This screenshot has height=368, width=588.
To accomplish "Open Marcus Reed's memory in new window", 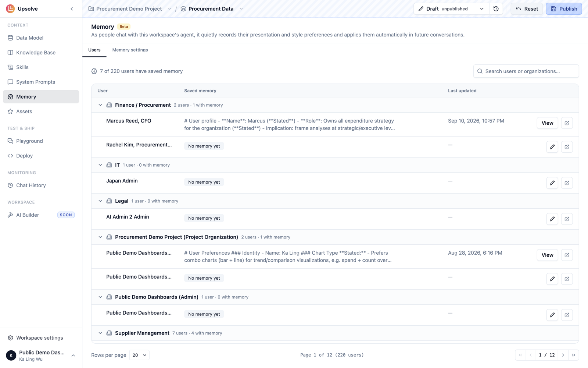I will click(567, 123).
